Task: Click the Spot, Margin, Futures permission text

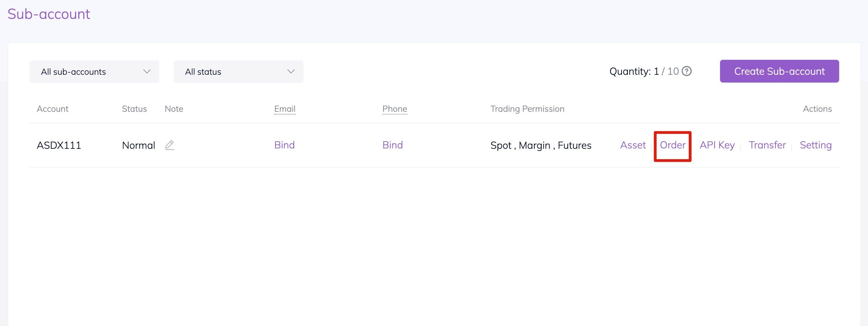Action: coord(541,146)
